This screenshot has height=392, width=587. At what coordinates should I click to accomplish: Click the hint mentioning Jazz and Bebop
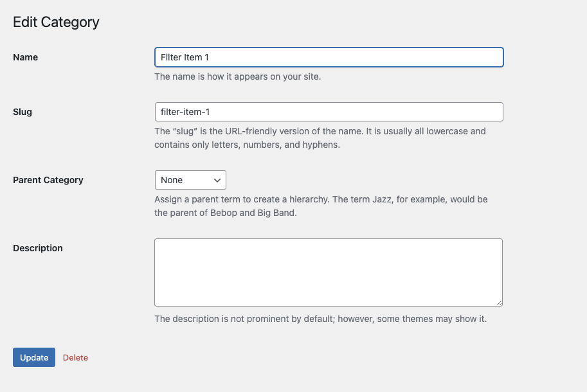321,206
